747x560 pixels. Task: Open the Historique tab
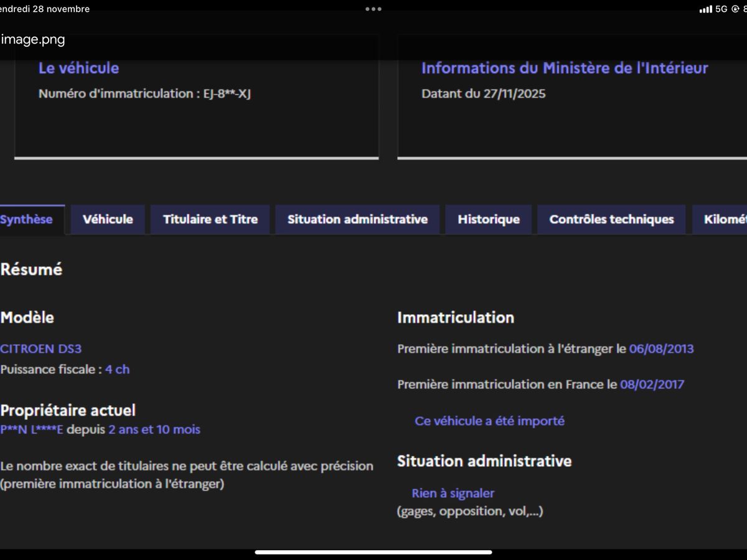tap(488, 220)
